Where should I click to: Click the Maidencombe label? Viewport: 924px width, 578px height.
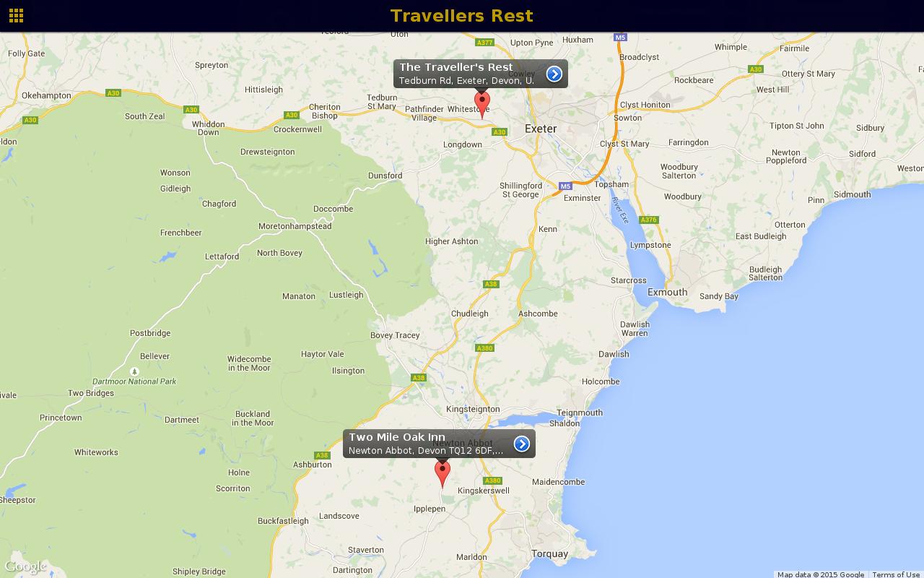[558, 482]
